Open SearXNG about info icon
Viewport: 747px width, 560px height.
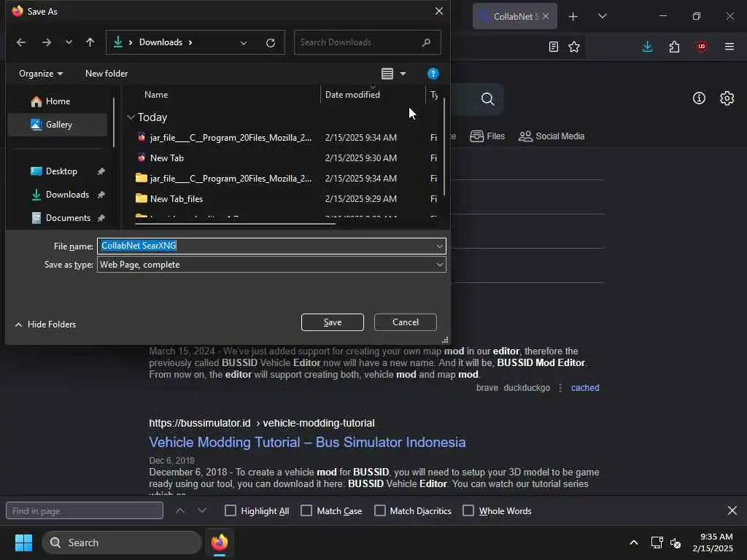coord(698,98)
